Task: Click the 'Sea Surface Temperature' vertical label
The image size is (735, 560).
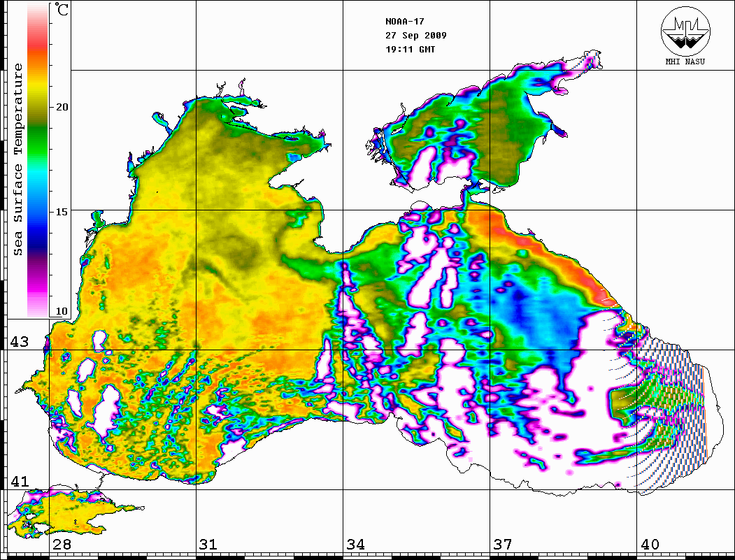Action: (x=17, y=159)
